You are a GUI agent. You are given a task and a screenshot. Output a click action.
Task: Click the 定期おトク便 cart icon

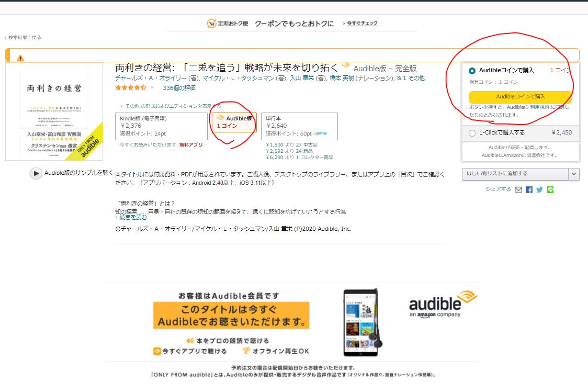pyautogui.click(x=211, y=24)
